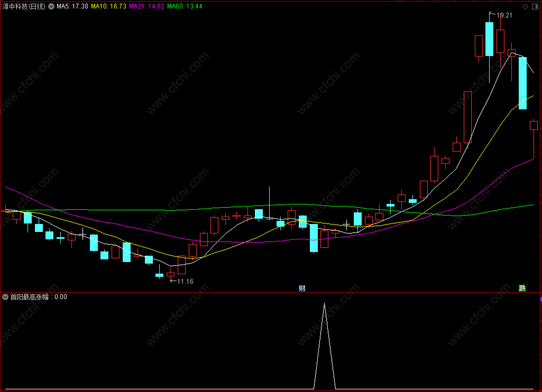Viewport: 542px width, 392px height.
Task: Click the 19.21 high price label
Action: point(504,15)
